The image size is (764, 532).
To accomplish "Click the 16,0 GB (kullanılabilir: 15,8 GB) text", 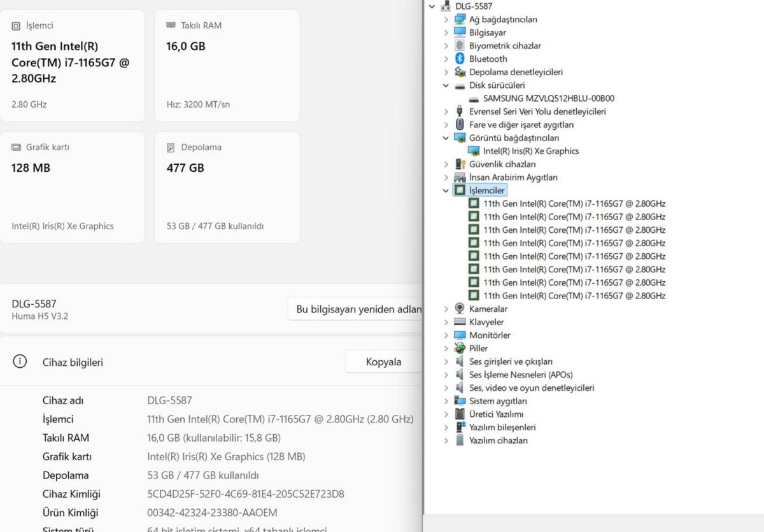I will pyautogui.click(x=214, y=438).
